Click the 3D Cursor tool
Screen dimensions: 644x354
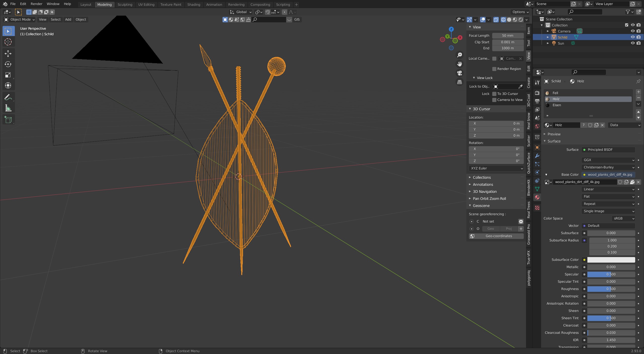[8, 42]
